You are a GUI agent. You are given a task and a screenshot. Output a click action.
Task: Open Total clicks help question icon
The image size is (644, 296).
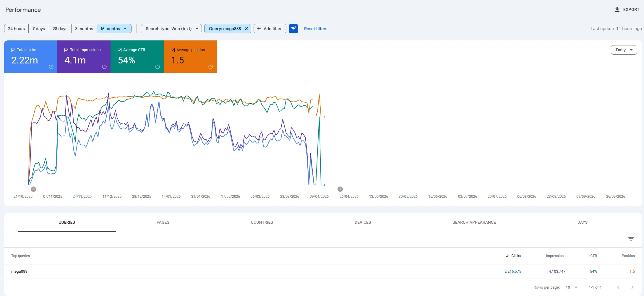(51, 67)
